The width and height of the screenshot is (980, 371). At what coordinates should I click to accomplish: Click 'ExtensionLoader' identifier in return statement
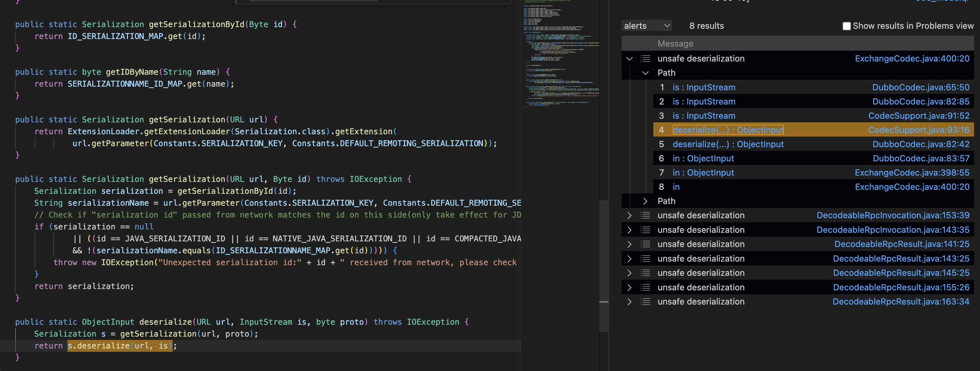tap(103, 131)
